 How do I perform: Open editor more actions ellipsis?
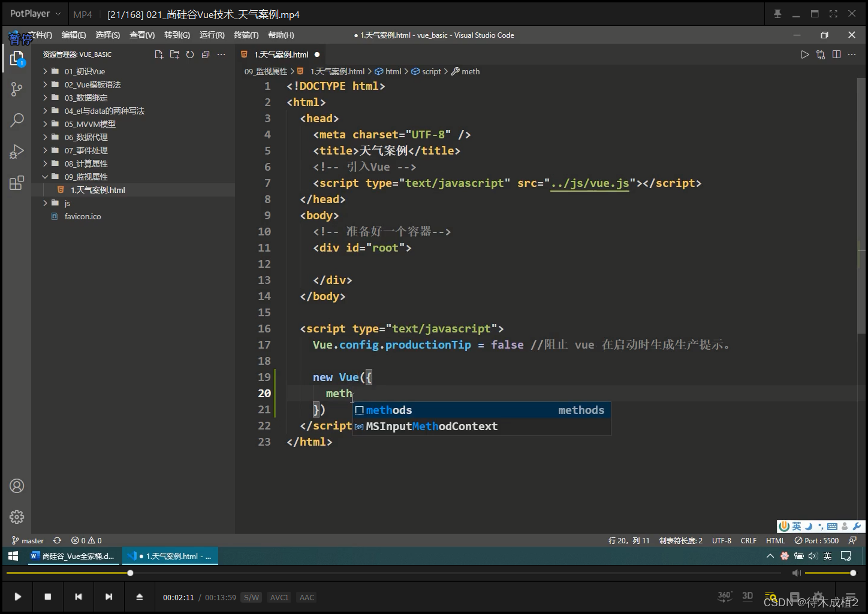tap(852, 55)
